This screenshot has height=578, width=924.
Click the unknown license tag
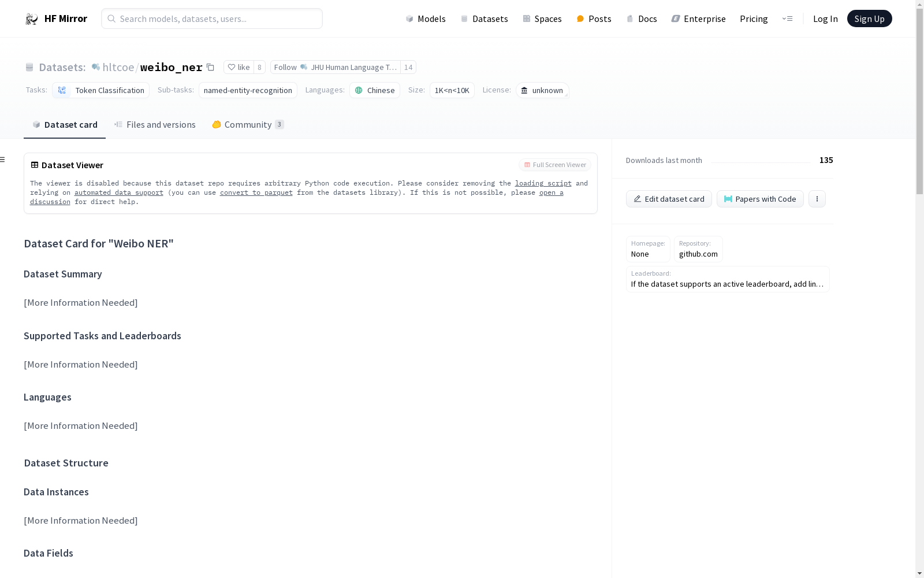pyautogui.click(x=542, y=90)
